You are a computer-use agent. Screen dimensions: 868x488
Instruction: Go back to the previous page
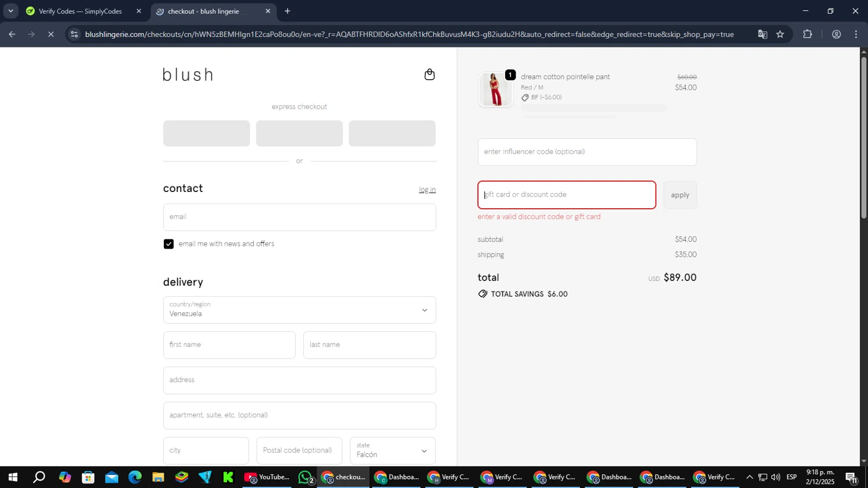12,35
